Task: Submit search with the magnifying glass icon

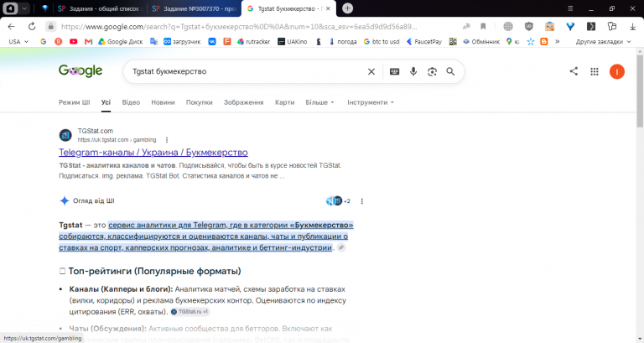Action: click(450, 71)
